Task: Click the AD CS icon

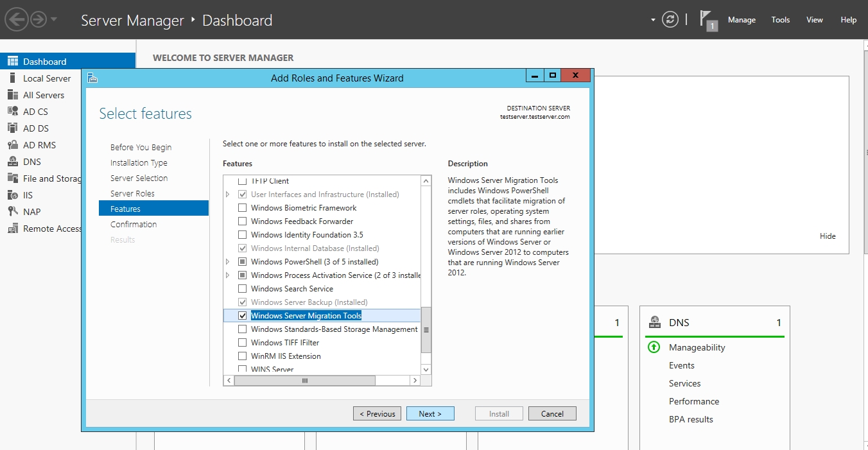Action: pyautogui.click(x=13, y=112)
